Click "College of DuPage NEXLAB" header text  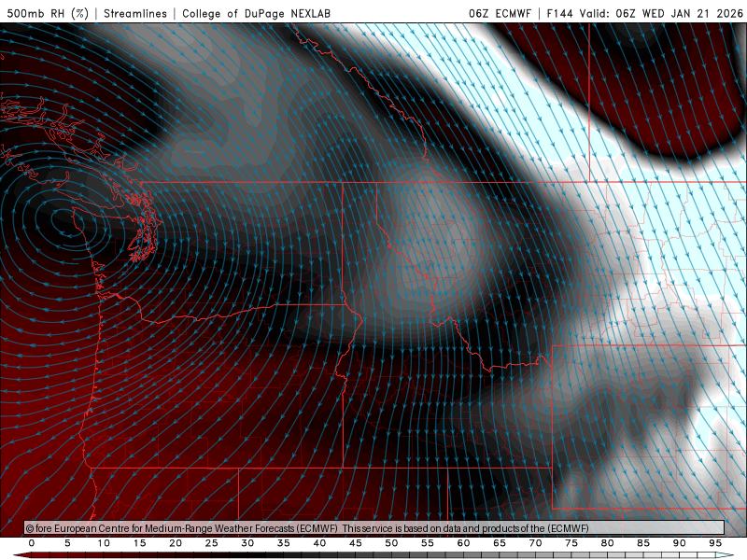[256, 13]
